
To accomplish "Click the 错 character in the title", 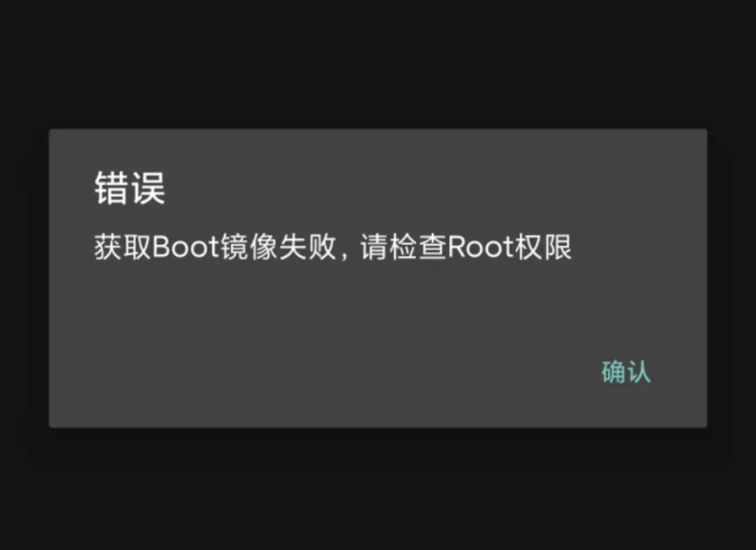I will (x=111, y=188).
